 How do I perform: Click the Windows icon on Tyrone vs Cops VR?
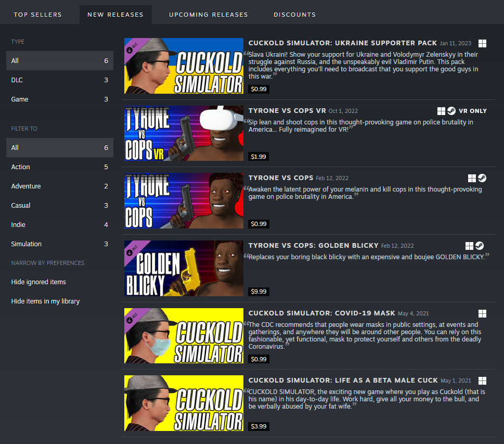441,111
